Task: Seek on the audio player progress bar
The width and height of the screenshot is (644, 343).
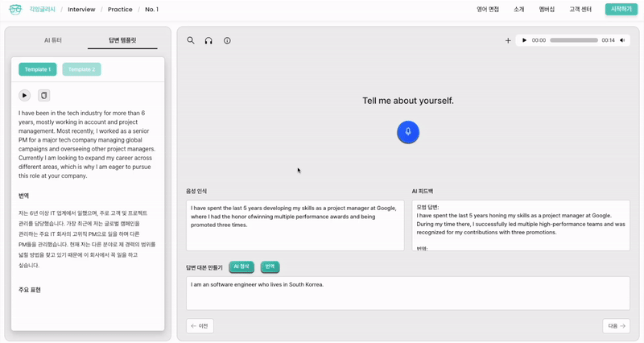Action: point(573,40)
